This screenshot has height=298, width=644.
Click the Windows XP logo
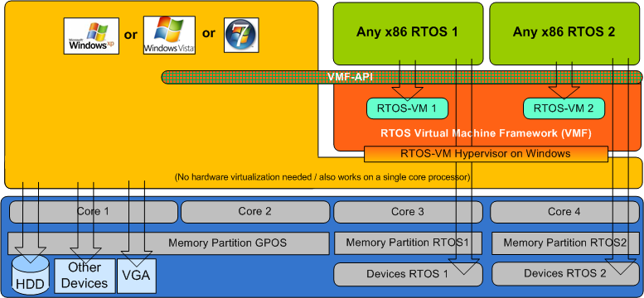pos(91,36)
